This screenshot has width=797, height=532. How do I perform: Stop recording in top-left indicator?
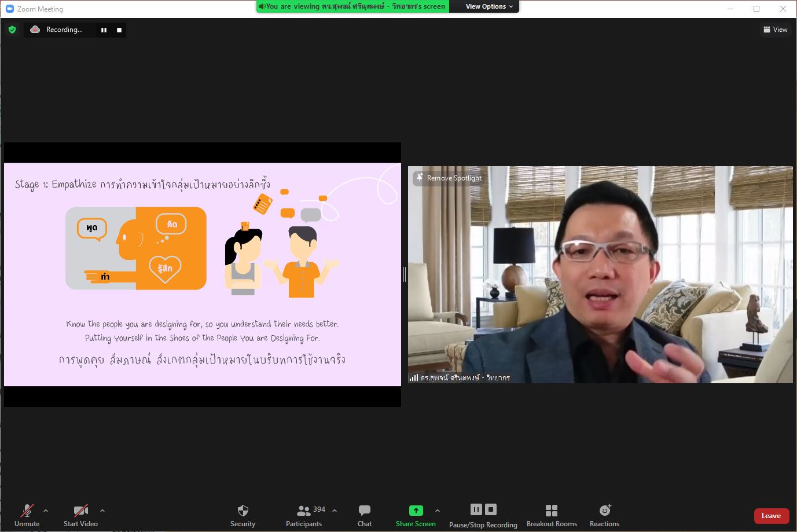[x=119, y=30]
